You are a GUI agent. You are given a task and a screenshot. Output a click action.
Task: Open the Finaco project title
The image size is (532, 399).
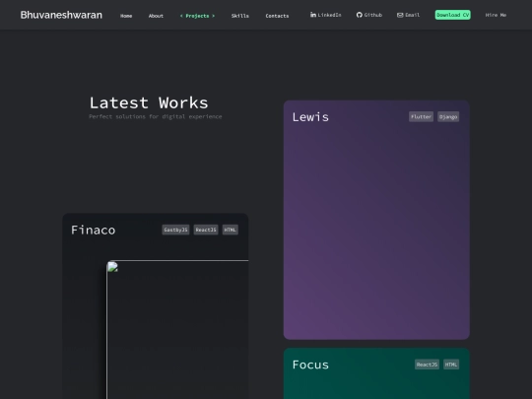[93, 230]
